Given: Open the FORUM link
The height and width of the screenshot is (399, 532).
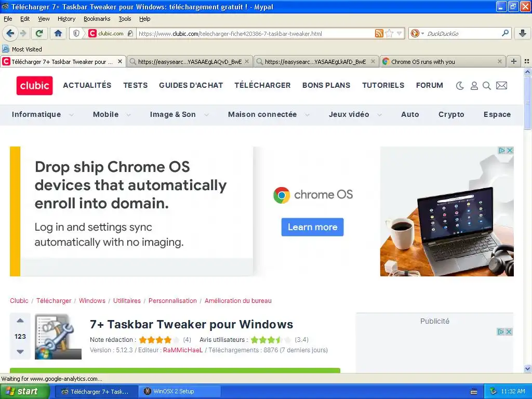Looking at the screenshot, I should point(430,85).
